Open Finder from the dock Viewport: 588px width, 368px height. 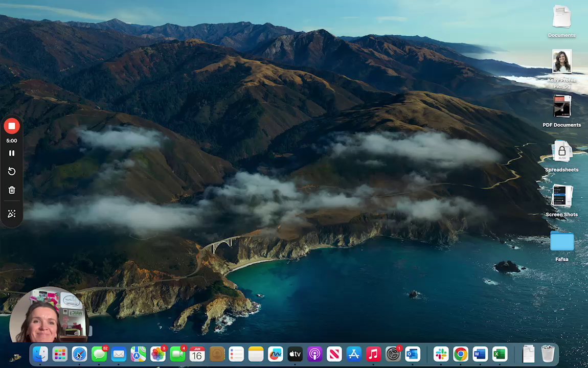40,354
